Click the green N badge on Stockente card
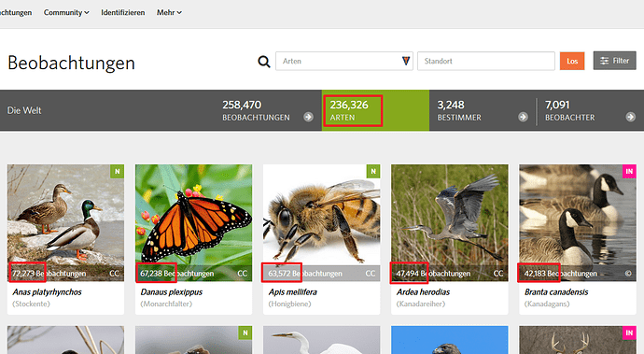644x354 pixels. [x=117, y=172]
